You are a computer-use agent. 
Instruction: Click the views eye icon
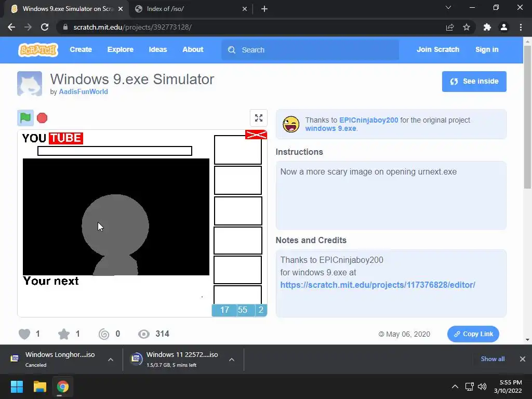[x=144, y=334]
